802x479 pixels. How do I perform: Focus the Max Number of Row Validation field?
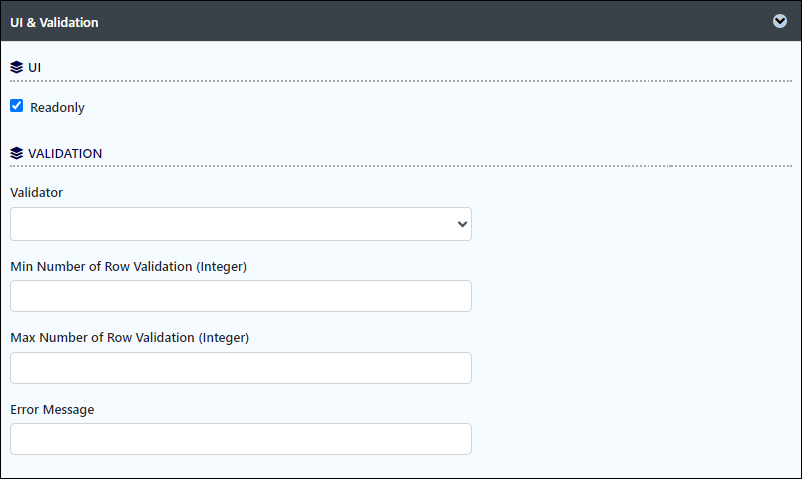(241, 368)
